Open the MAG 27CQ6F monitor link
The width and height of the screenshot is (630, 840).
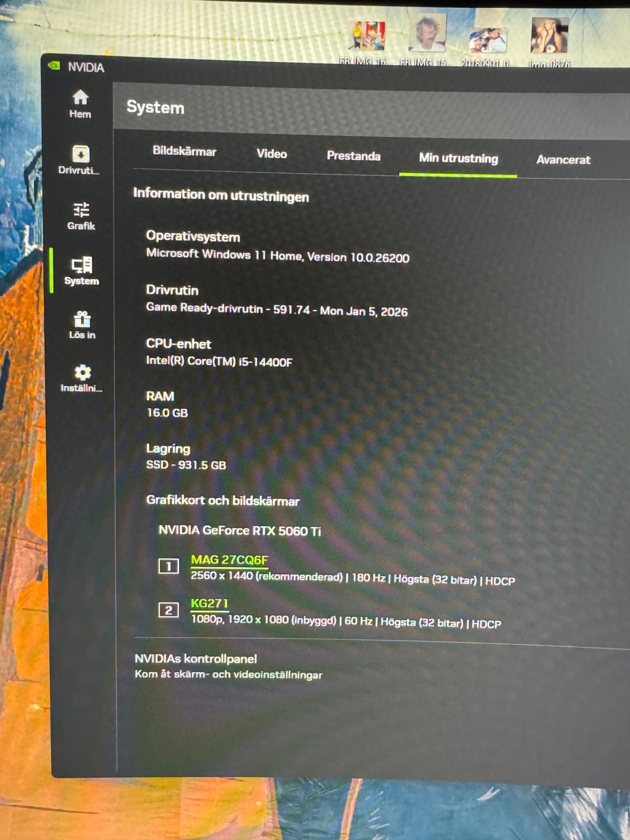[x=229, y=560]
